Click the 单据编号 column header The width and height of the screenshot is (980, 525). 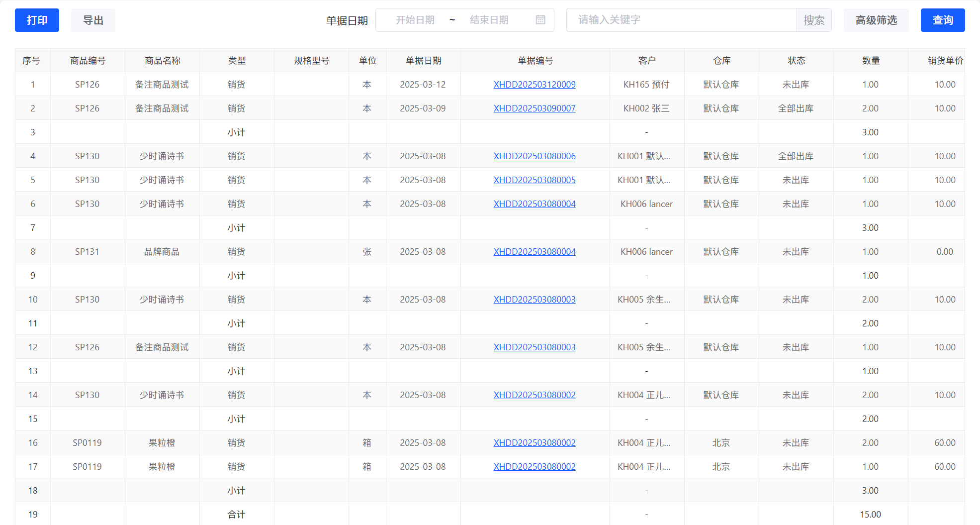(535, 61)
